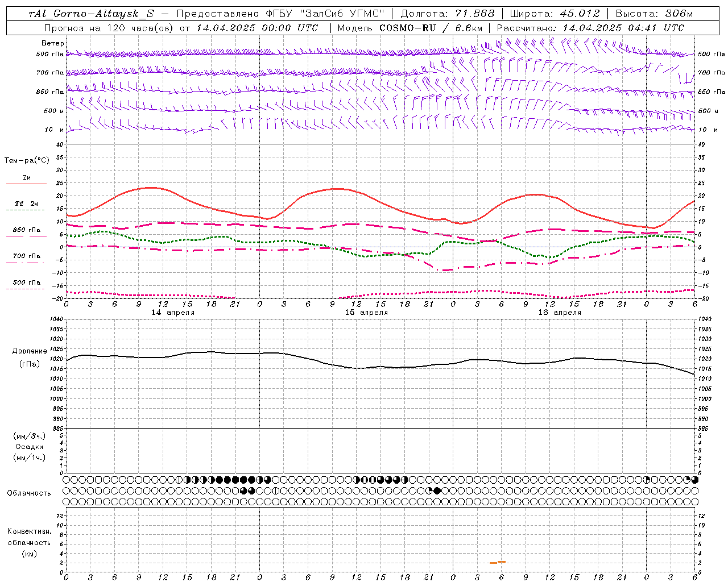Click the (км) unit of convective cloudiness
728x582 pixels.
click(30, 554)
